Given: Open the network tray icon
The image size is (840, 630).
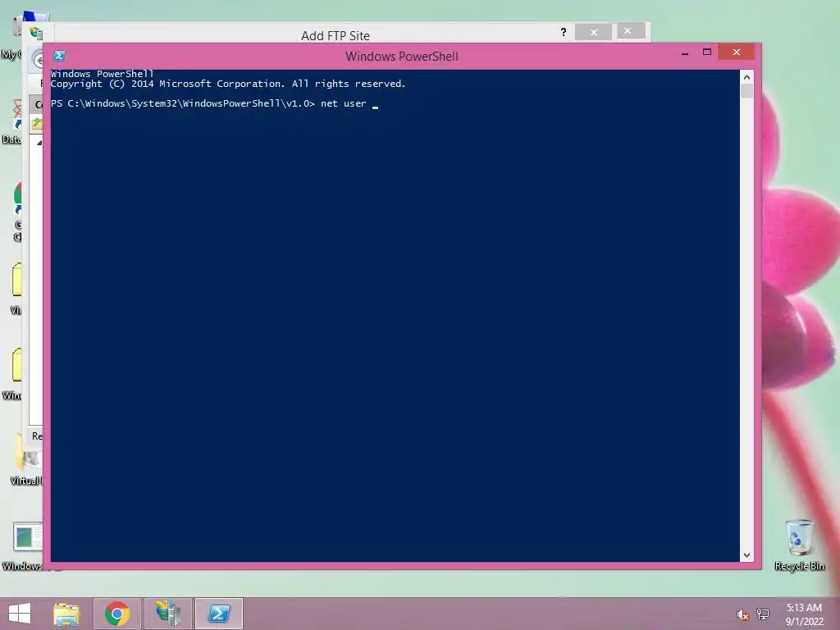Looking at the screenshot, I should (763, 614).
